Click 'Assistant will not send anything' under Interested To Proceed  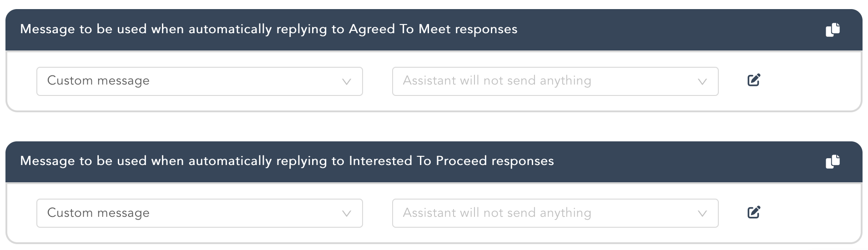(497, 213)
